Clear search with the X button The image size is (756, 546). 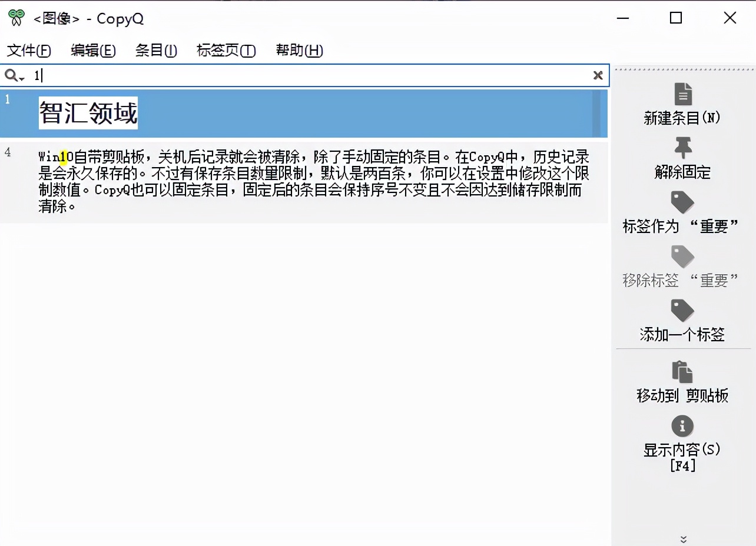pyautogui.click(x=598, y=75)
